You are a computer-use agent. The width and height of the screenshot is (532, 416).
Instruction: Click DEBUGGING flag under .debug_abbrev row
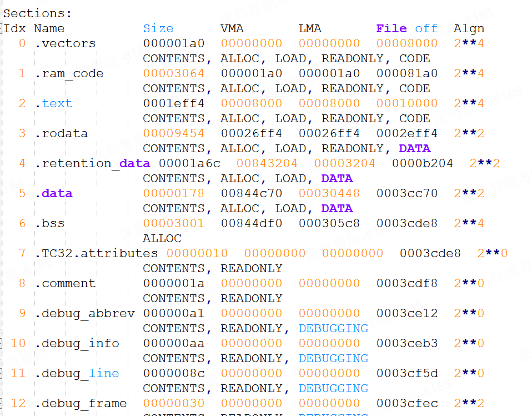tap(333, 328)
